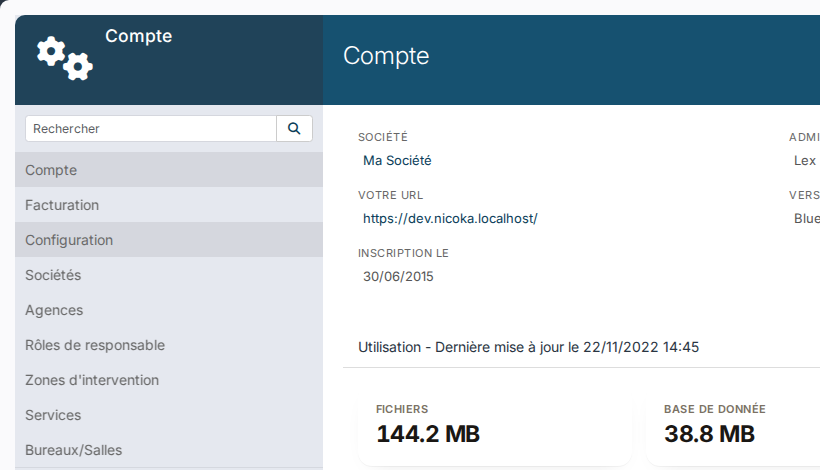Click the Compte title in the sidebar header
The image size is (820, 470).
point(139,36)
